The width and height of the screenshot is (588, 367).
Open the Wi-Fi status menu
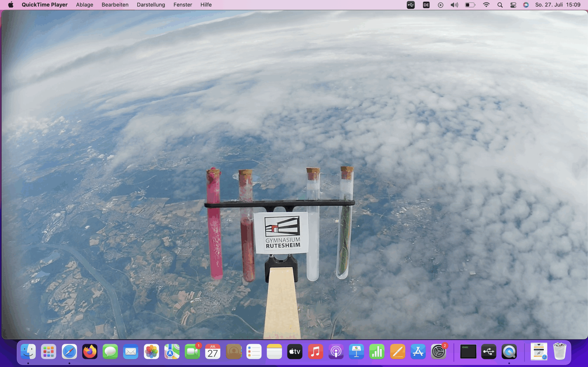coord(486,5)
